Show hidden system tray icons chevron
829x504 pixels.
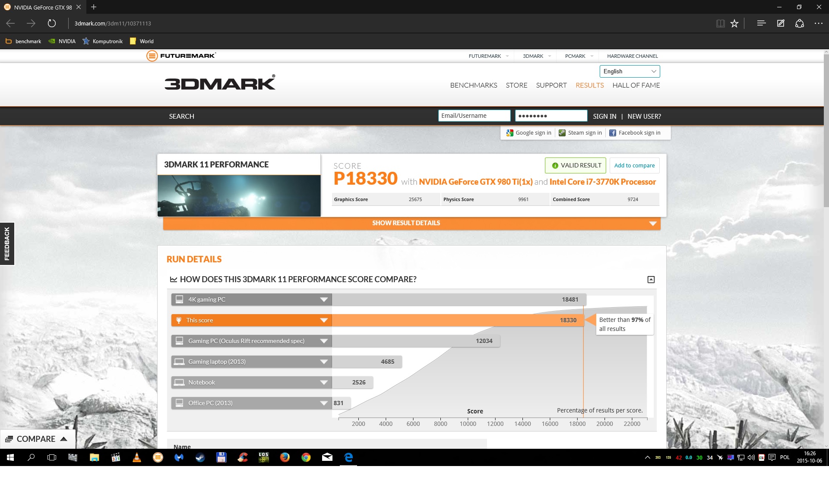(x=648, y=457)
